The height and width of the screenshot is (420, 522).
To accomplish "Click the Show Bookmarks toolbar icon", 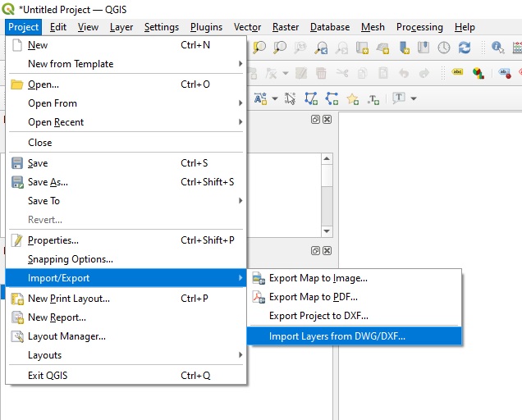I will (x=424, y=48).
